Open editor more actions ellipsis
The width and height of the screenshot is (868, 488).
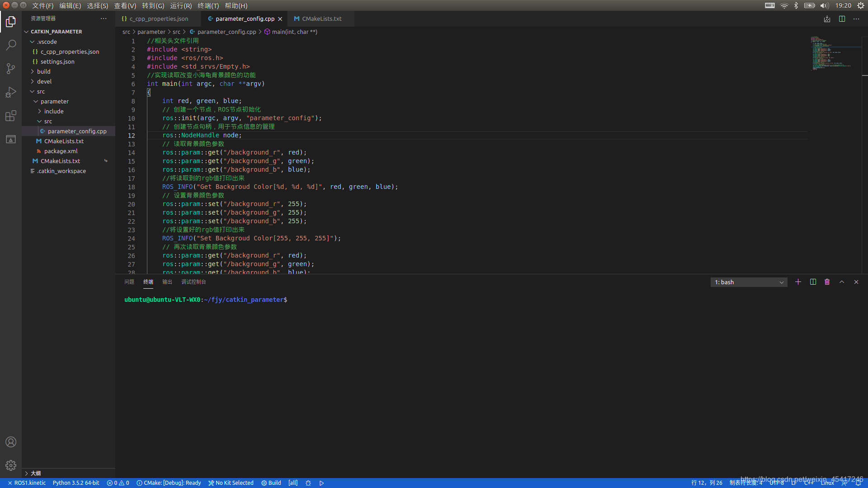pyautogui.click(x=856, y=19)
